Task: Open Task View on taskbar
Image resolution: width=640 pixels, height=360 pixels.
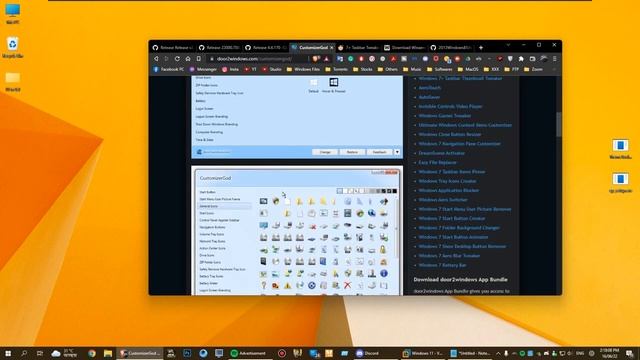Action: click(x=40, y=353)
